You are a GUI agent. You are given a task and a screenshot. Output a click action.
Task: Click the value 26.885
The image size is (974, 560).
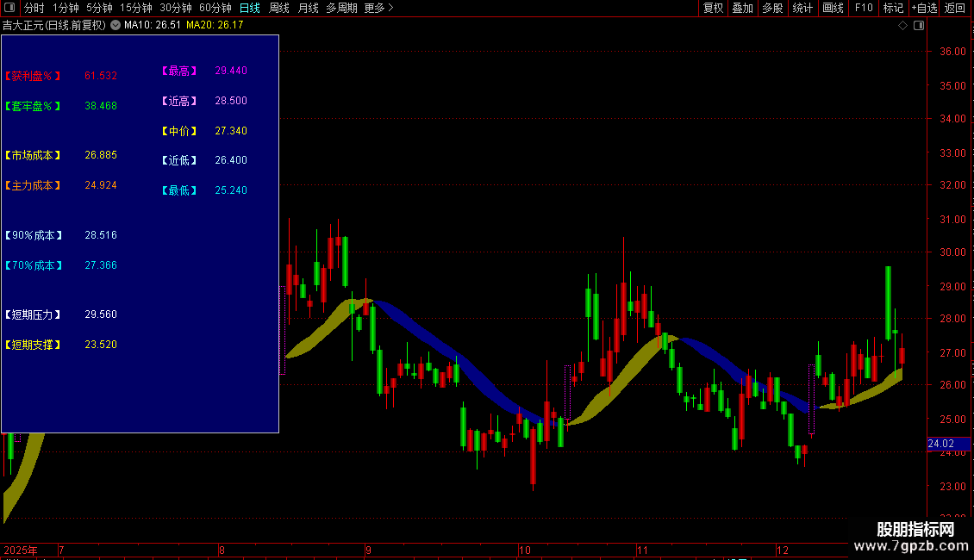point(101,155)
